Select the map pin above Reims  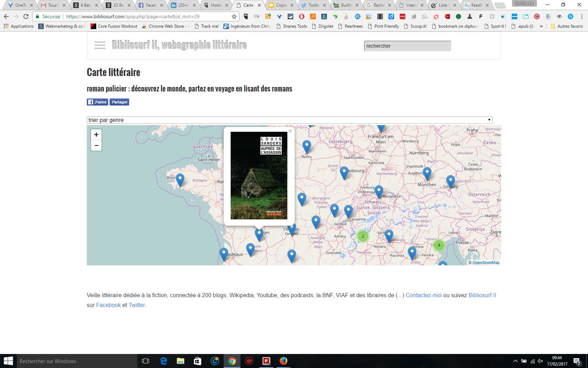tap(307, 146)
